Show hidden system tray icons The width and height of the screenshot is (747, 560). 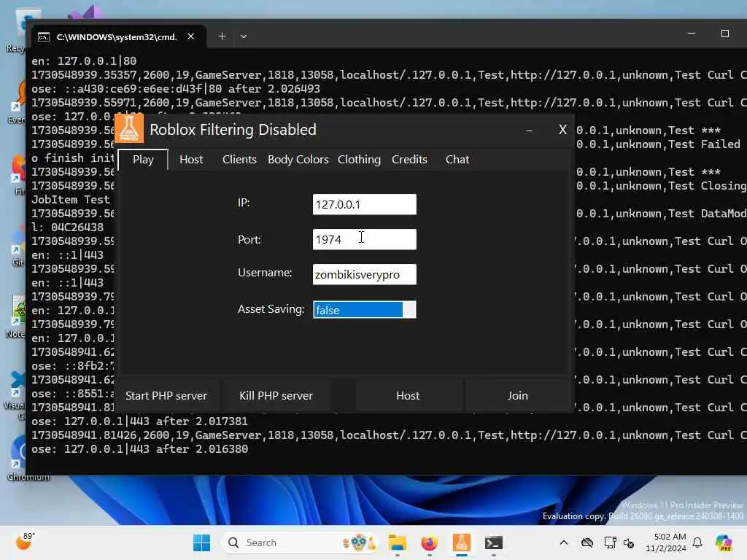tap(564, 542)
